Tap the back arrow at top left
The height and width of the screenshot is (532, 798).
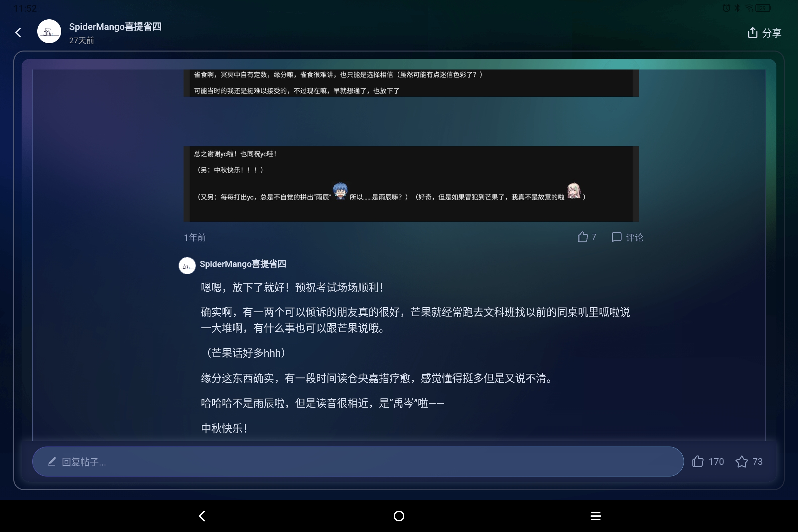tap(18, 32)
